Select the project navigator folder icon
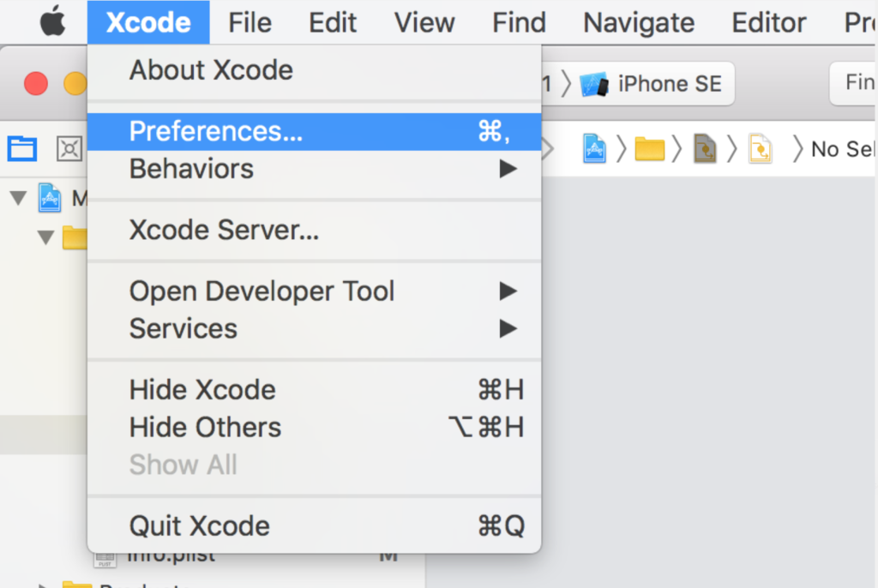This screenshot has width=878, height=588. [x=21, y=149]
